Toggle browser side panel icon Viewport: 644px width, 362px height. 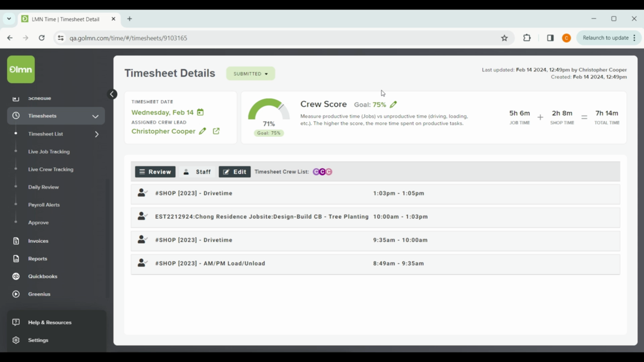pos(550,38)
